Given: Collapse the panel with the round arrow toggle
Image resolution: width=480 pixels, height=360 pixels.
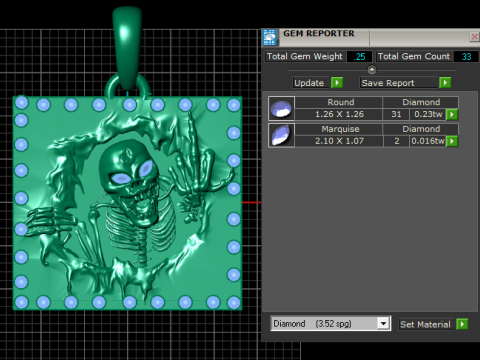Looking at the screenshot, I should 372,70.
